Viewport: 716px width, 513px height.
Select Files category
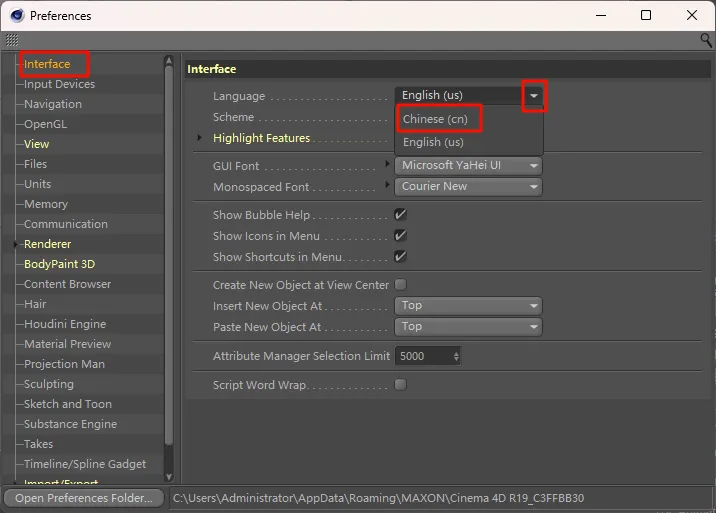[x=35, y=164]
